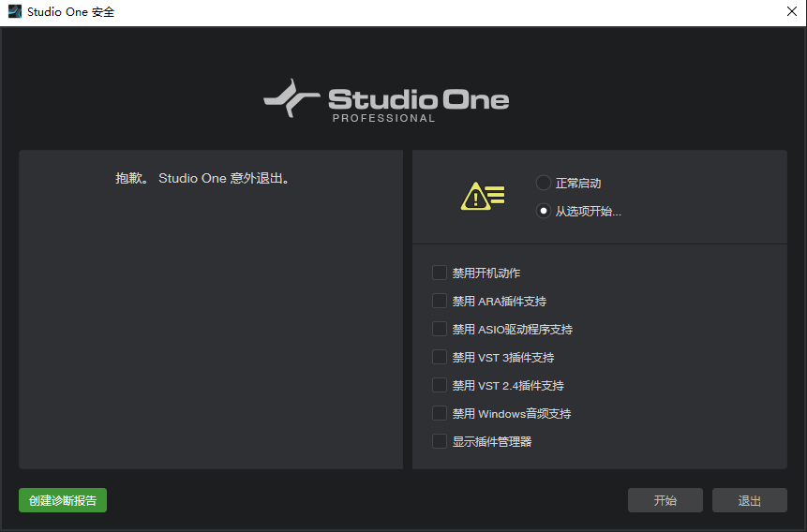The image size is (807, 532).
Task: Select the 正常启动 radio button
Action: pyautogui.click(x=544, y=184)
